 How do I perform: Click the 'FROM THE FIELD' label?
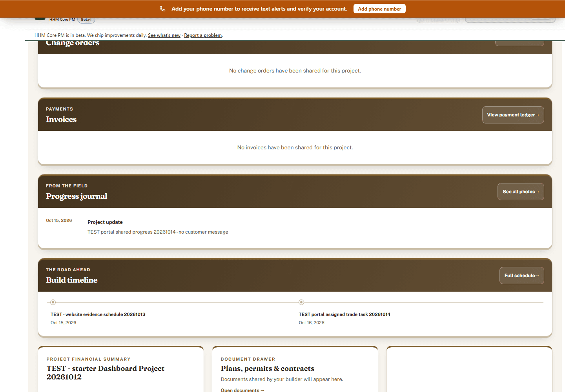coord(67,186)
